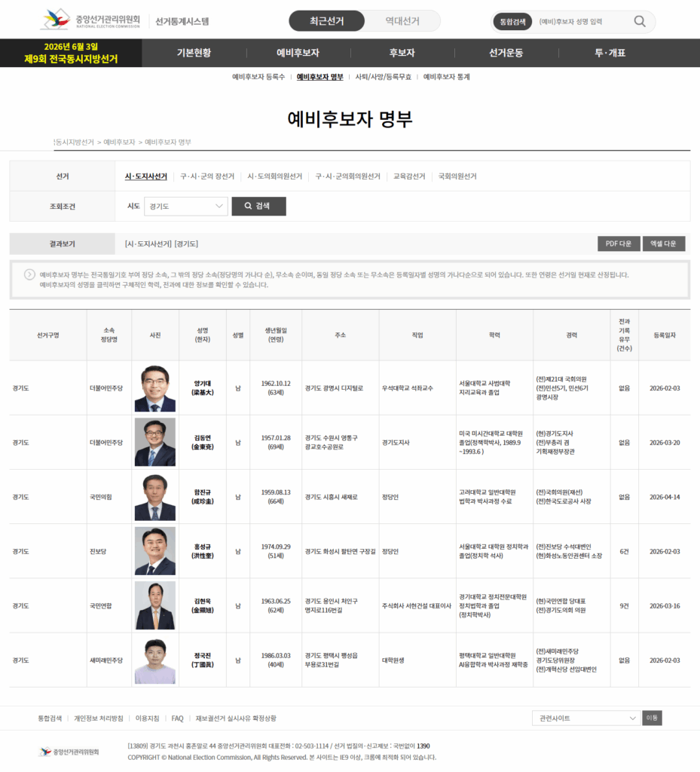Image resolution: width=700 pixels, height=772 pixels.
Task: Click the info circle arrow icon in notice box
Action: click(x=29, y=274)
